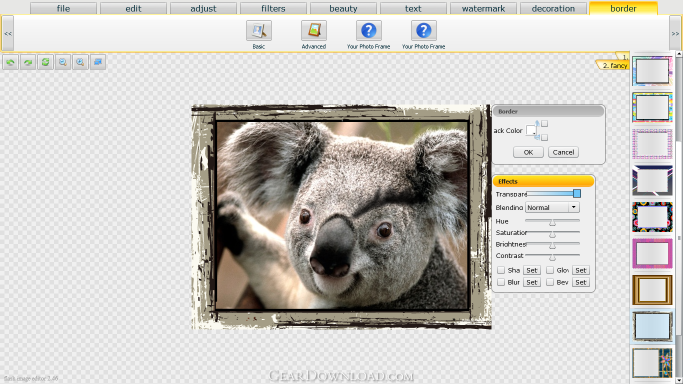Click the Back Color swatch
683x384 pixels.
tap(531, 130)
